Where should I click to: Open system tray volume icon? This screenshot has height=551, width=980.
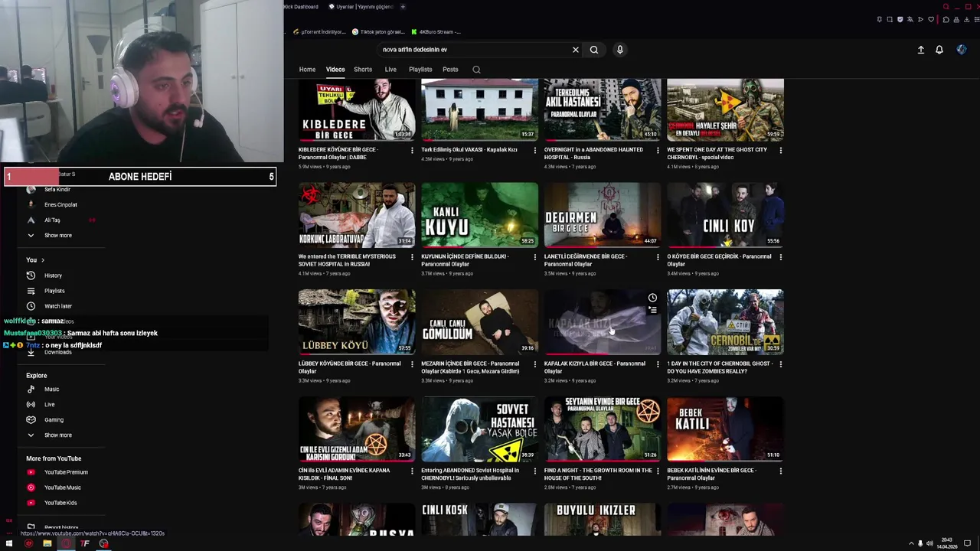[x=929, y=543]
